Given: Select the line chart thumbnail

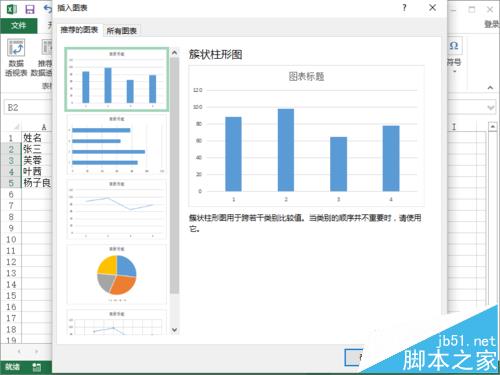Looking at the screenshot, I should point(116,209).
